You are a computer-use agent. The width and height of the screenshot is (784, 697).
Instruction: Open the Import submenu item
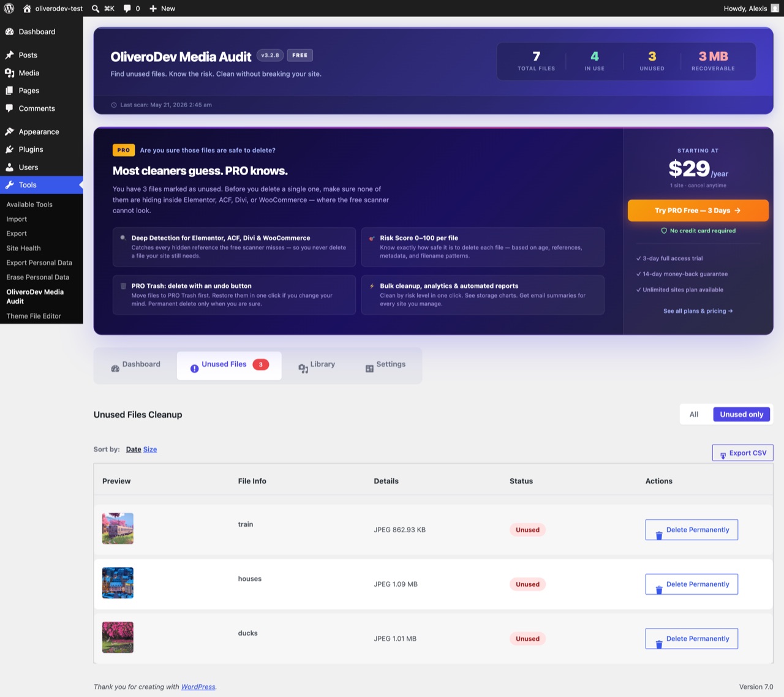click(17, 219)
